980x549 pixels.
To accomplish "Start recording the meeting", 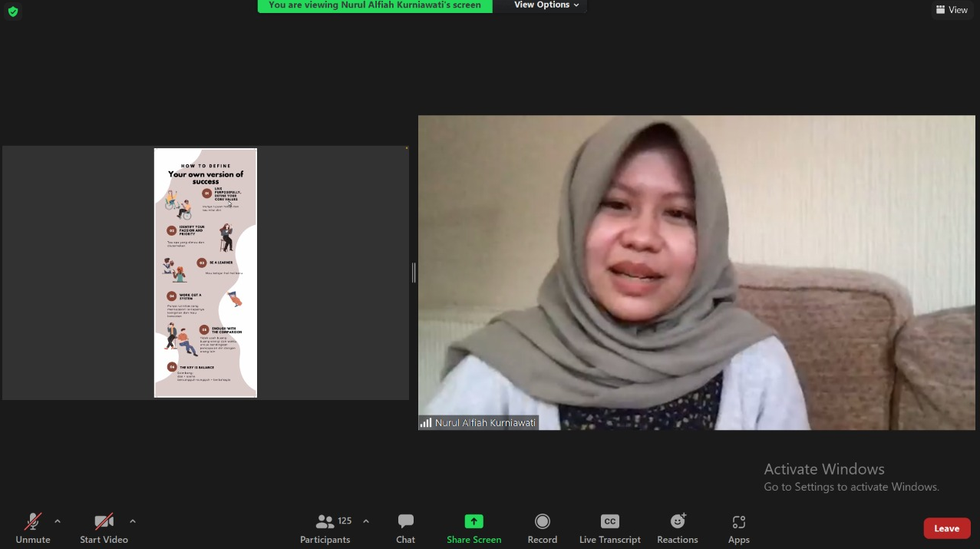I will (542, 528).
